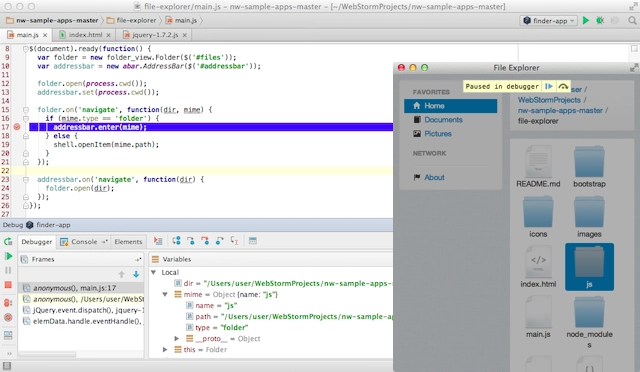
Task: Select Home in File Explorer favorites
Action: click(451, 106)
